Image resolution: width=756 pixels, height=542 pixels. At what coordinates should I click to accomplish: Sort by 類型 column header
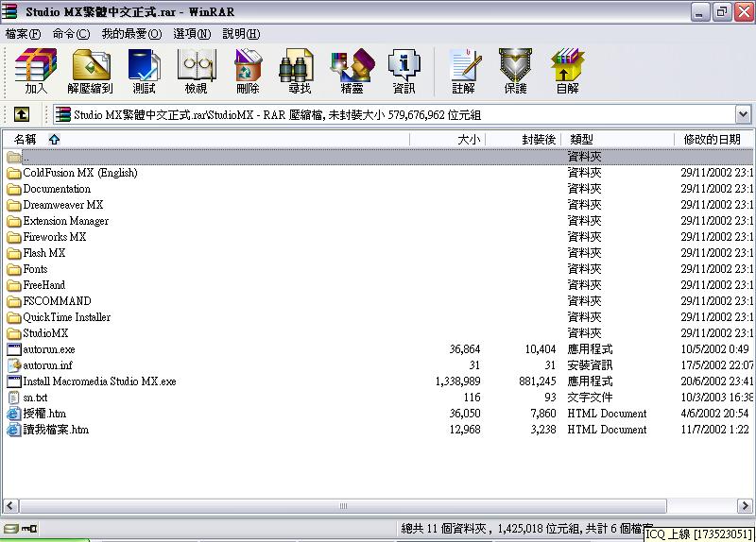pos(618,139)
